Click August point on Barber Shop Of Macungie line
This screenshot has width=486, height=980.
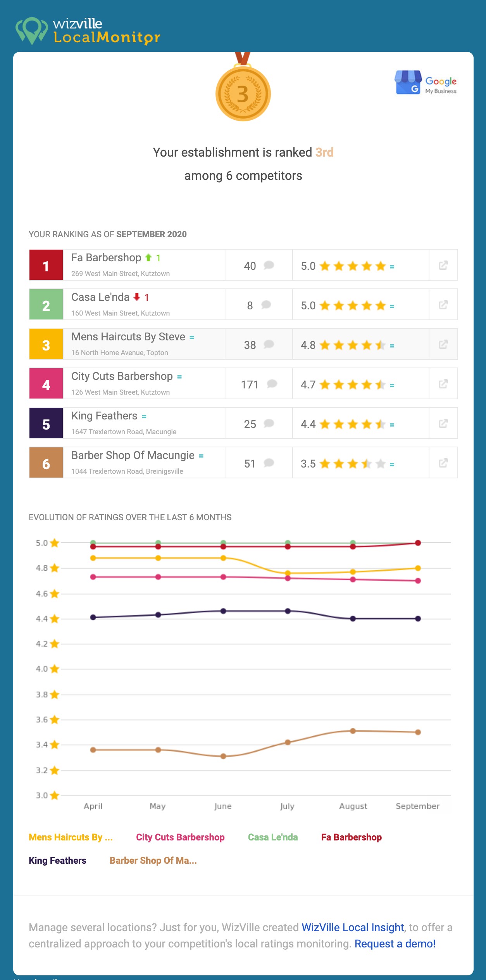pos(353,731)
